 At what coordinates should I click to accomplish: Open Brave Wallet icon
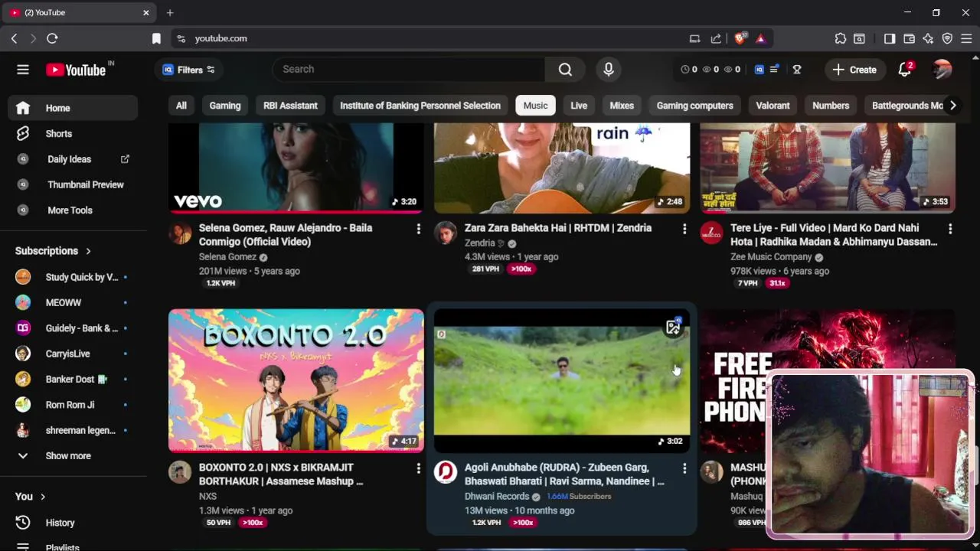pyautogui.click(x=910, y=38)
